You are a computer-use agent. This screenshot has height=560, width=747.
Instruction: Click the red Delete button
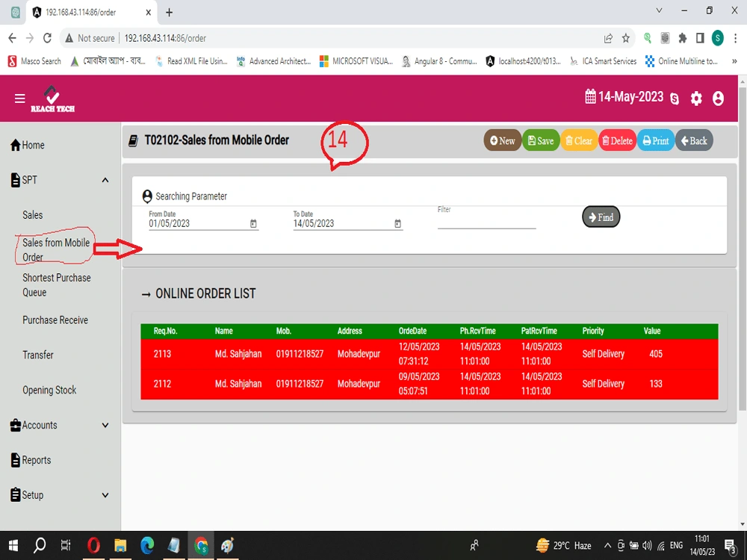click(618, 140)
